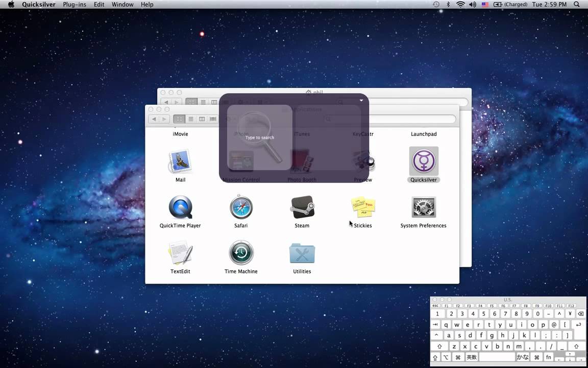Viewport: 588px width, 368px height.
Task: Open the U.S. input source flag menu
Action: [485, 5]
